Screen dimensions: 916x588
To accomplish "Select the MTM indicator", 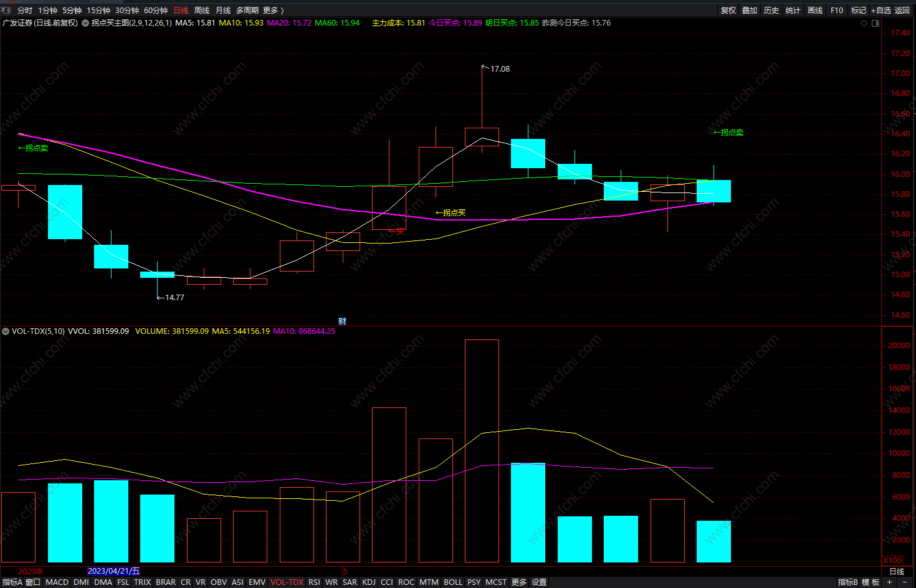I will click(x=429, y=582).
